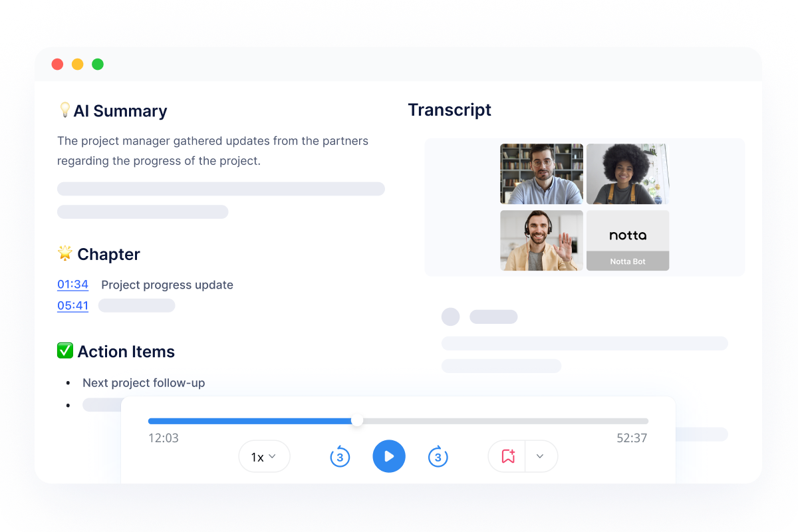Expand the bookmark options chevron
798x532 pixels.
(x=540, y=456)
